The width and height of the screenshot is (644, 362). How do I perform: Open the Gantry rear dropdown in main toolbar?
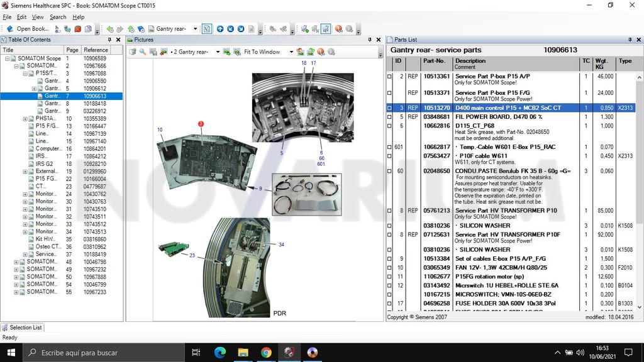click(x=195, y=29)
